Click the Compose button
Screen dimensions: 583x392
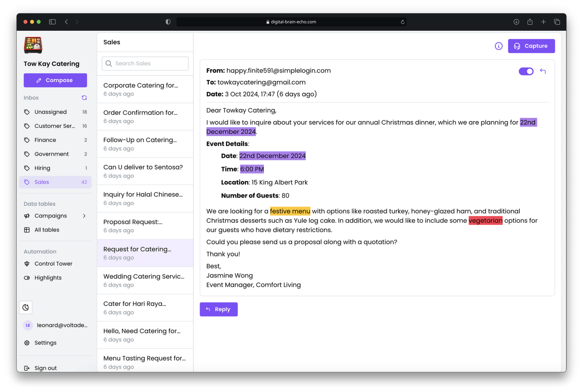[x=55, y=80]
